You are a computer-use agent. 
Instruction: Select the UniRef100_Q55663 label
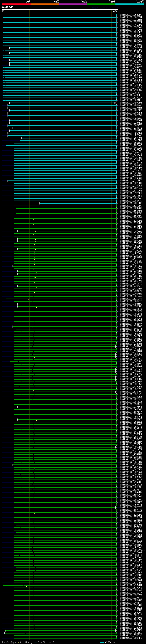point(131,198)
